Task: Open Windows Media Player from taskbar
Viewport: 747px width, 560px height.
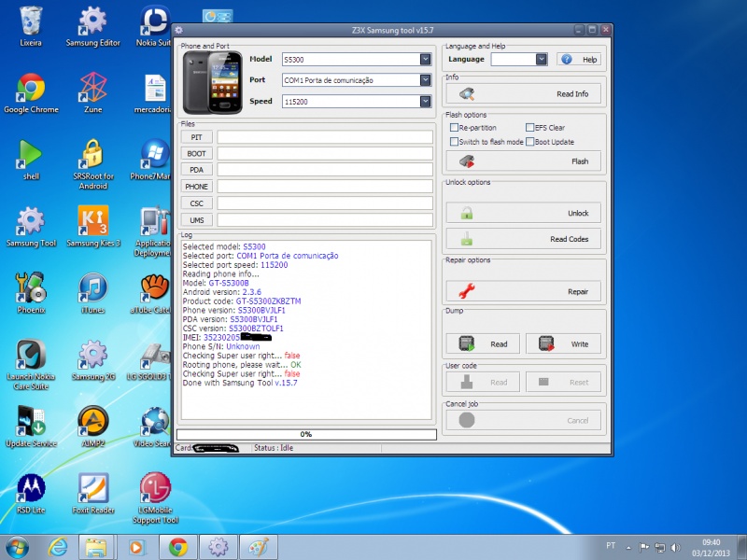Action: click(136, 547)
